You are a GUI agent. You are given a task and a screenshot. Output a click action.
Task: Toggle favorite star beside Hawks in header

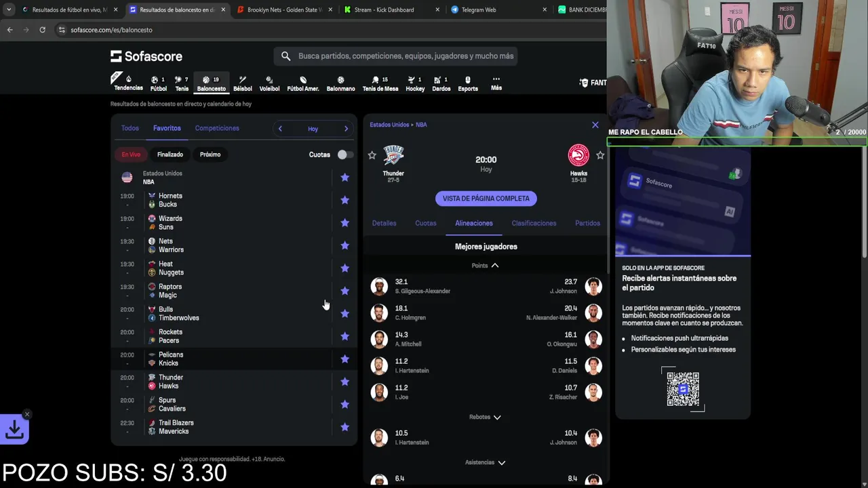click(600, 155)
